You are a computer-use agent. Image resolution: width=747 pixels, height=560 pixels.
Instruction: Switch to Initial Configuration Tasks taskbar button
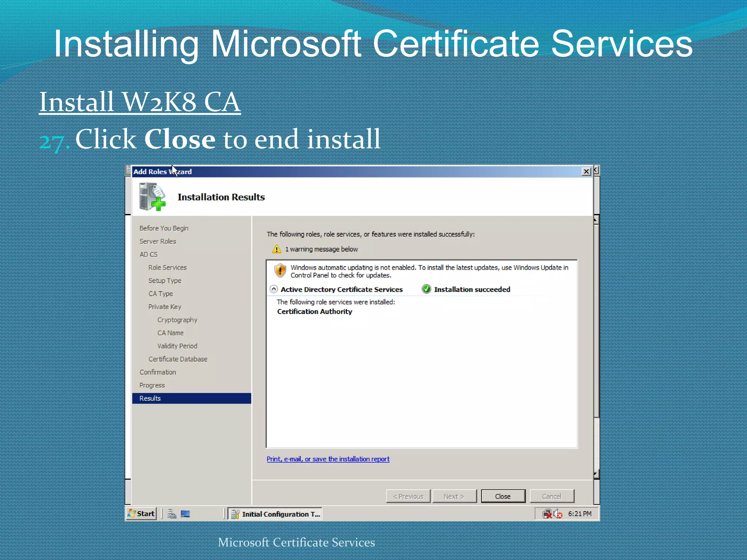pyautogui.click(x=275, y=514)
